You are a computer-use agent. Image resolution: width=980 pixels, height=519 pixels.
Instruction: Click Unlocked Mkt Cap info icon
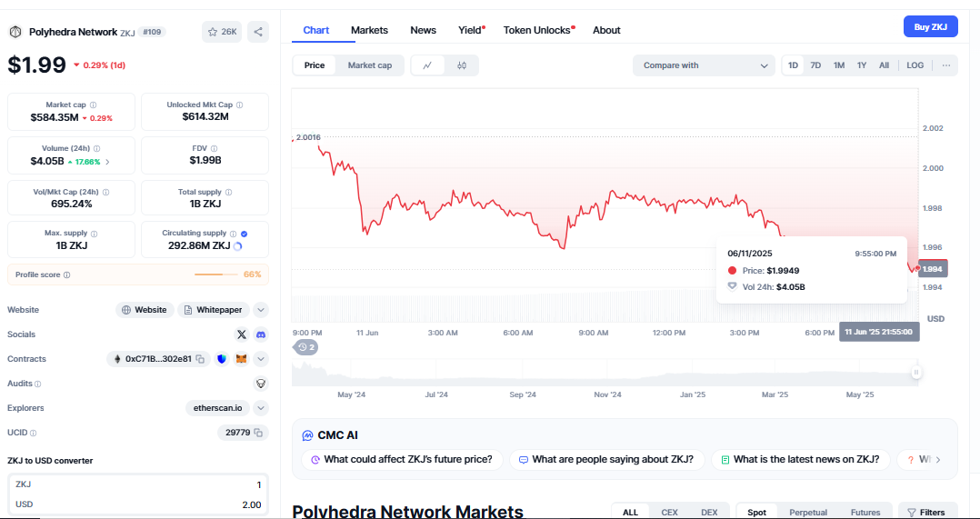239,105
